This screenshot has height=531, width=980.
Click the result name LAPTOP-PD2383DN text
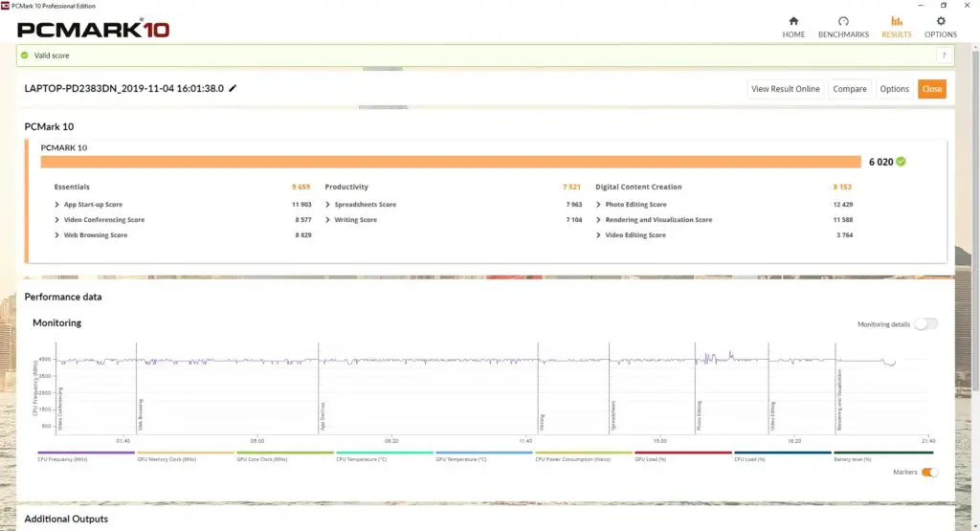123,88
